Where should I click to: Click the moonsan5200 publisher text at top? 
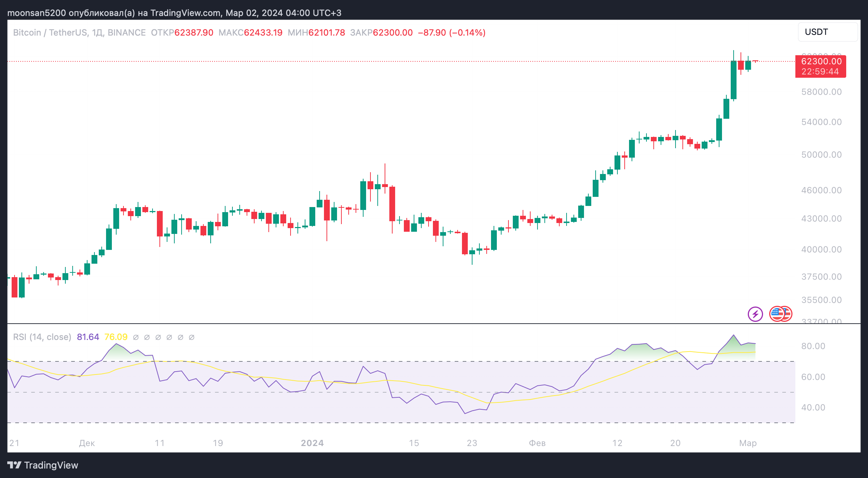[37, 13]
